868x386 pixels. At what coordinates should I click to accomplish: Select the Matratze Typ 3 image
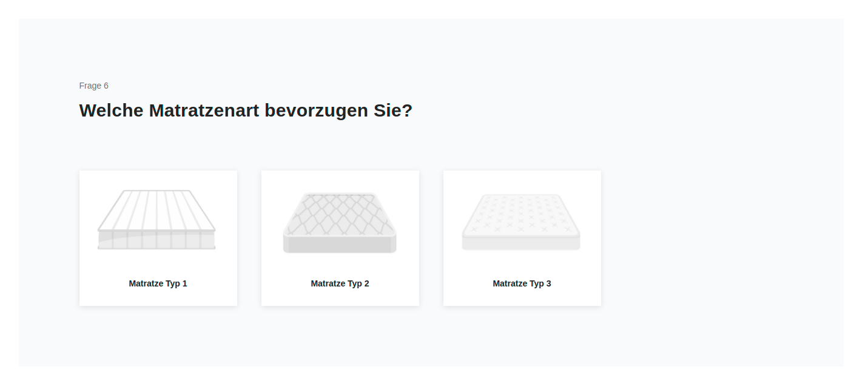(521, 222)
